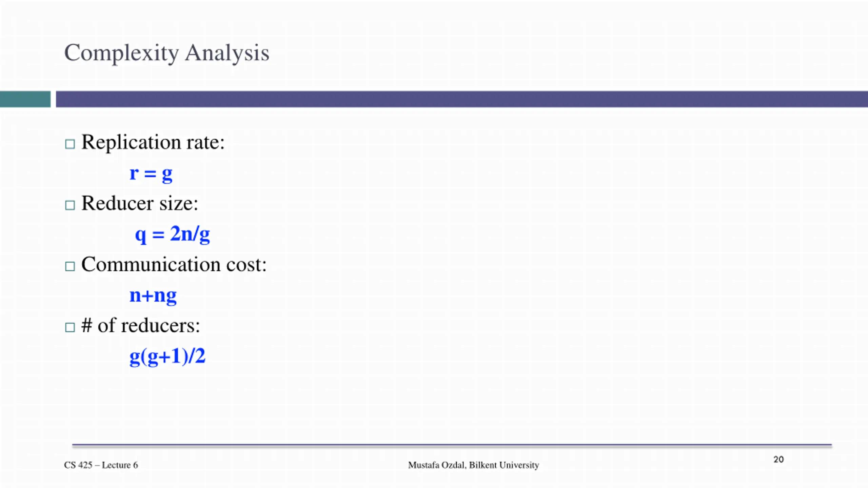Select the '# of reducers:' text
Viewport: 868px width, 488px height.
point(141,325)
